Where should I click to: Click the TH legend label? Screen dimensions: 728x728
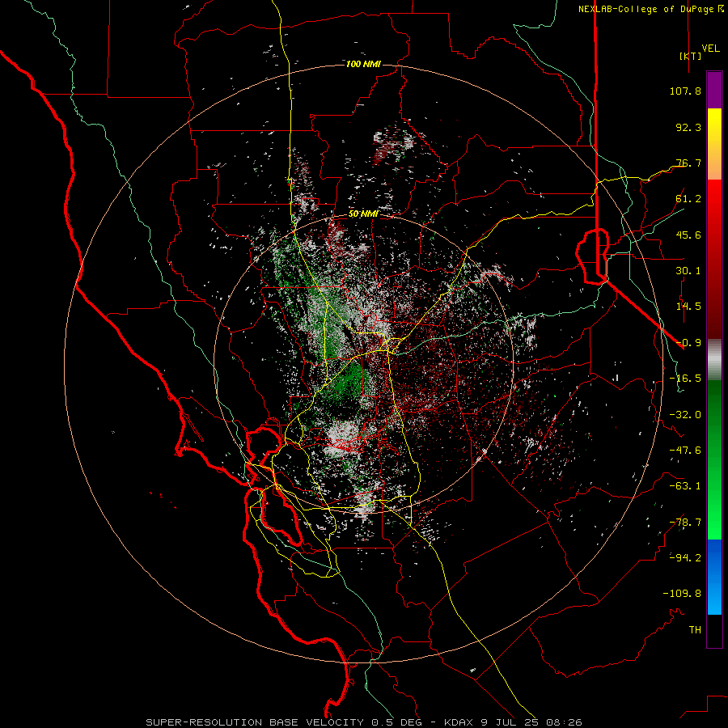(695, 630)
